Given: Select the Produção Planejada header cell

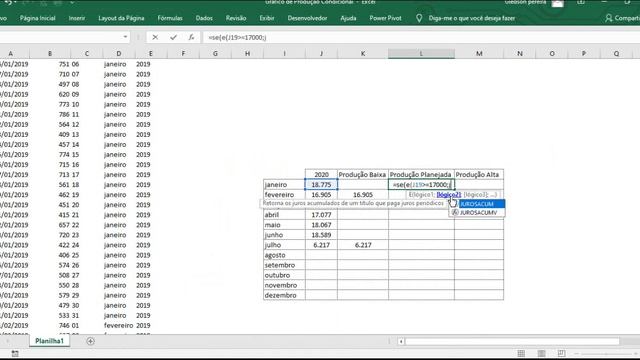Looking at the screenshot, I should (x=421, y=174).
